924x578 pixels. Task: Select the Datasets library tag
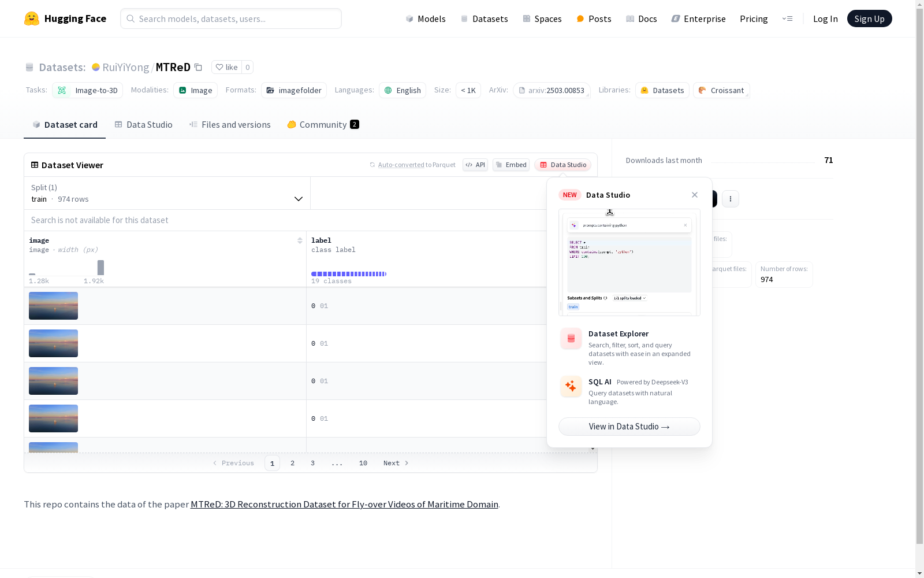[x=662, y=90]
